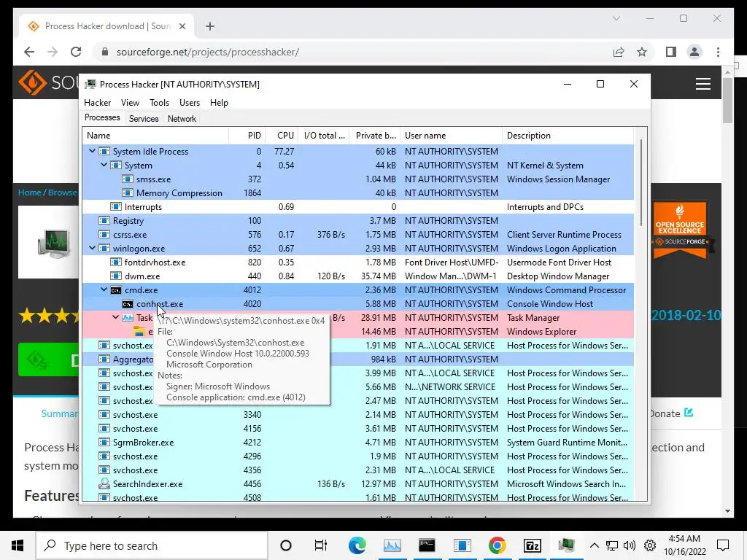The width and height of the screenshot is (747, 560).
Task: Select the Processes tab
Action: (102, 117)
